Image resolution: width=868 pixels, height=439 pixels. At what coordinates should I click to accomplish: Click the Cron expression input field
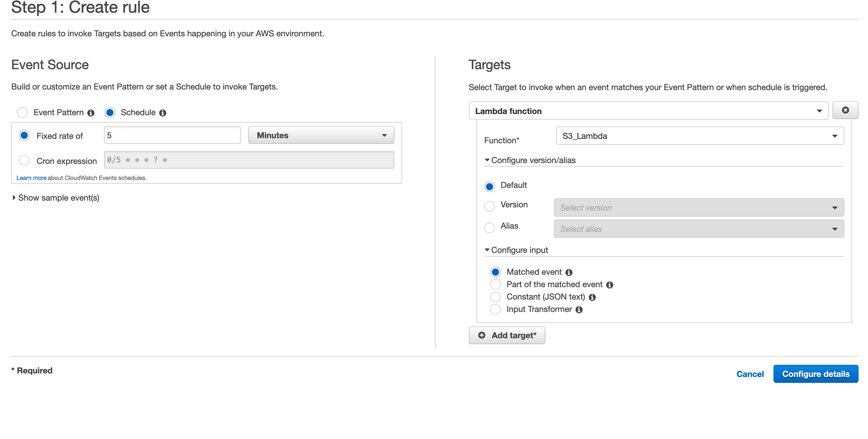click(x=249, y=160)
